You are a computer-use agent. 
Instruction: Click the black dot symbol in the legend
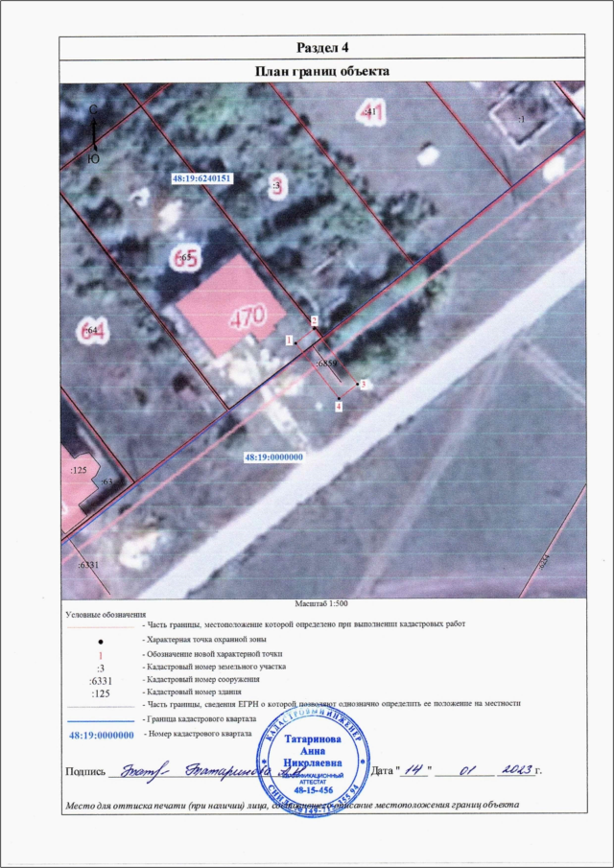(x=100, y=640)
